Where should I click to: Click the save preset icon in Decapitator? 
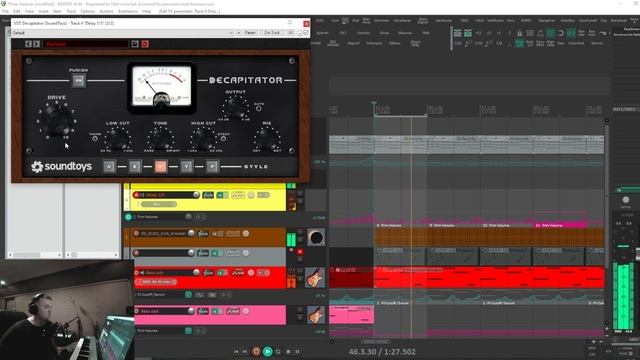135,44
